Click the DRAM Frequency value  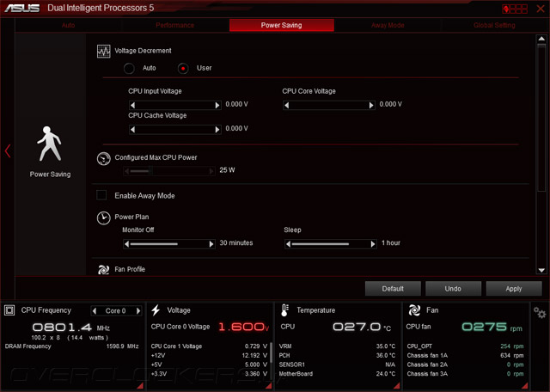pos(122,346)
